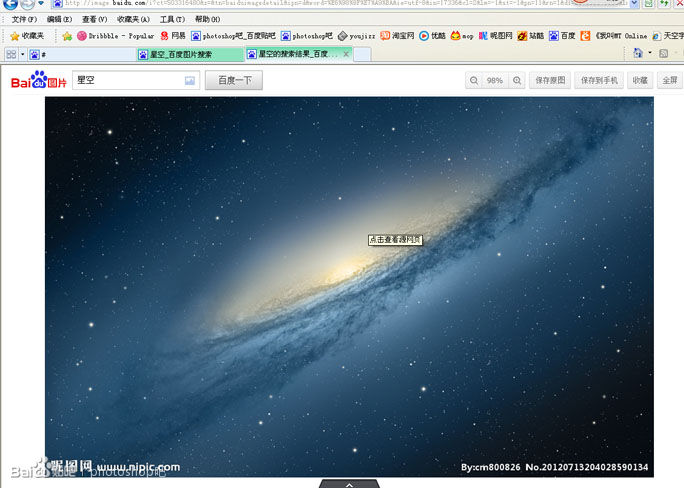Click the 收藏夹 favorites star button
The image size is (684, 488).
[x=27, y=36]
